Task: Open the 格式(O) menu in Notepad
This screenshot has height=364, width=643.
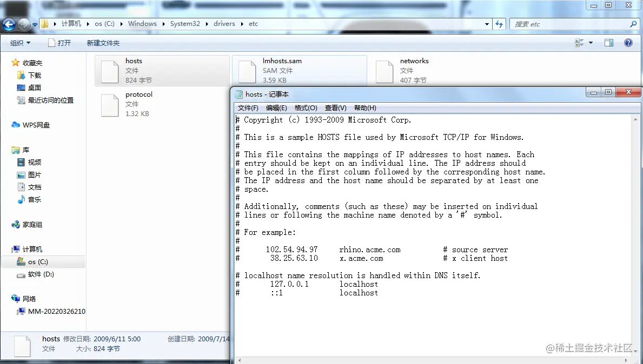Action: point(306,108)
